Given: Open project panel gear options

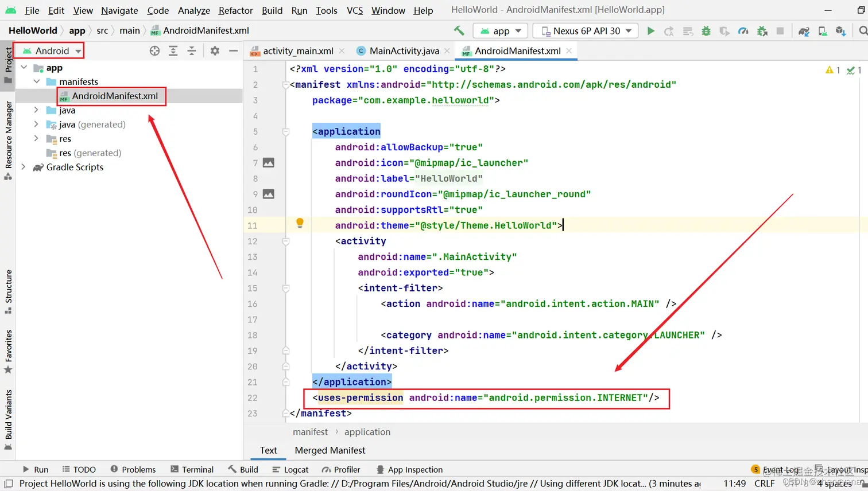Looking at the screenshot, I should [x=215, y=51].
